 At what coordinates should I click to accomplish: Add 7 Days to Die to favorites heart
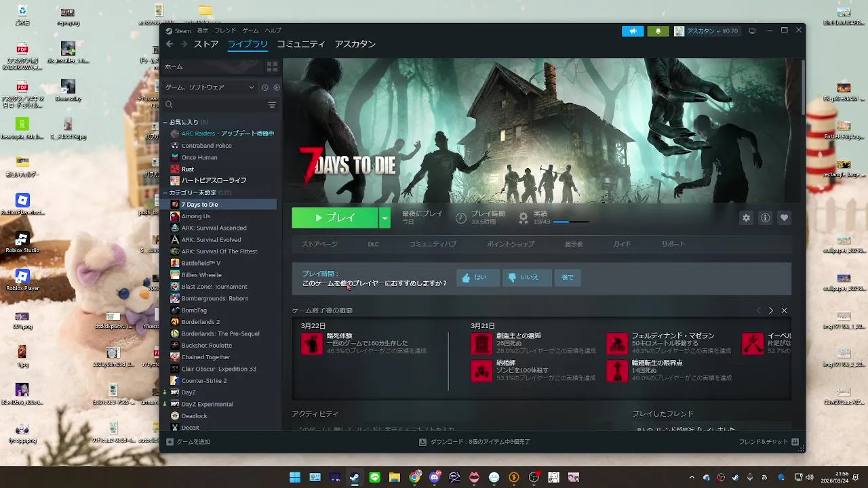tap(784, 218)
